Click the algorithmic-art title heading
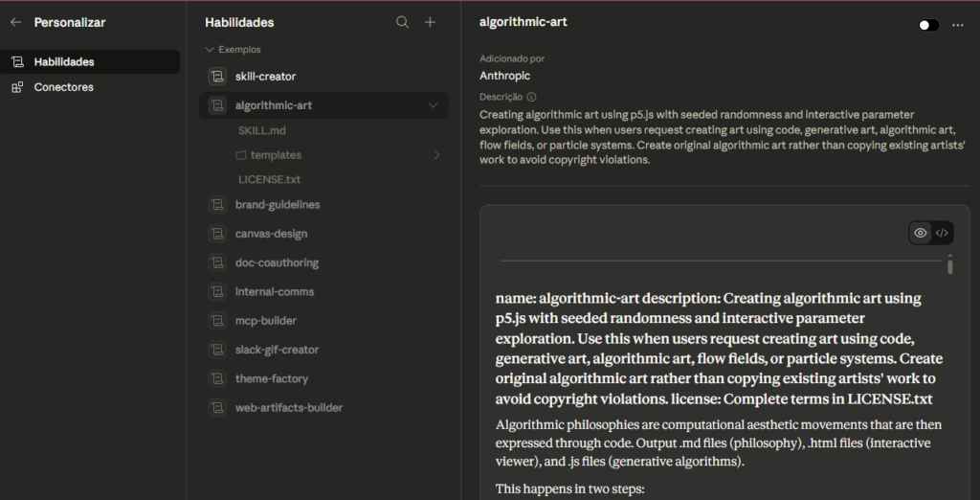980x500 pixels. tap(523, 22)
